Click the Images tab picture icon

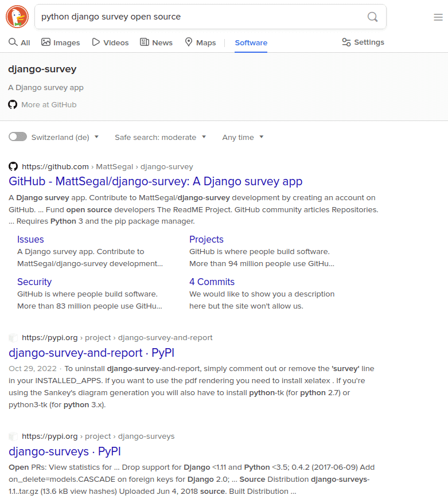click(46, 42)
